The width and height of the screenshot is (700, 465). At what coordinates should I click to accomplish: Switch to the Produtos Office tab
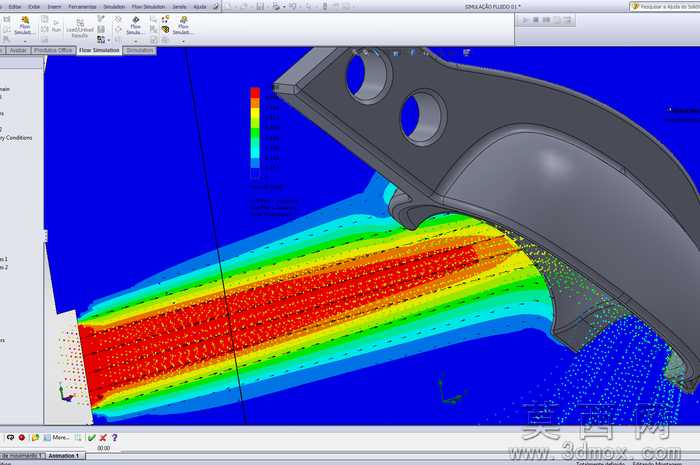pyautogui.click(x=53, y=50)
